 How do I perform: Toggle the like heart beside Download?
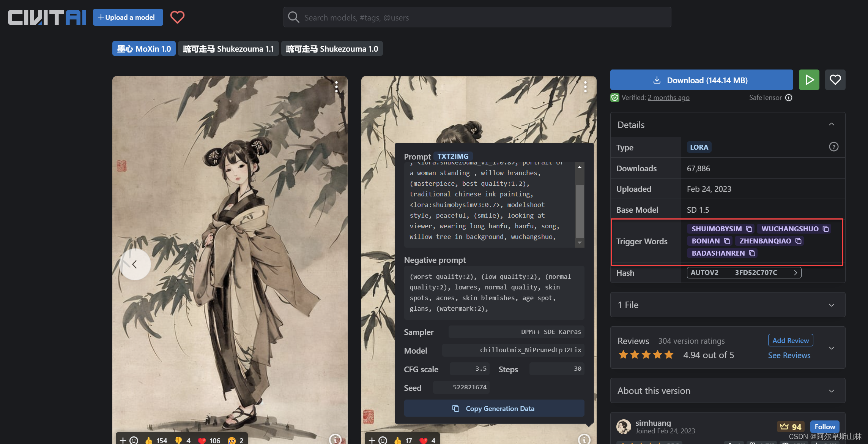[x=835, y=80]
